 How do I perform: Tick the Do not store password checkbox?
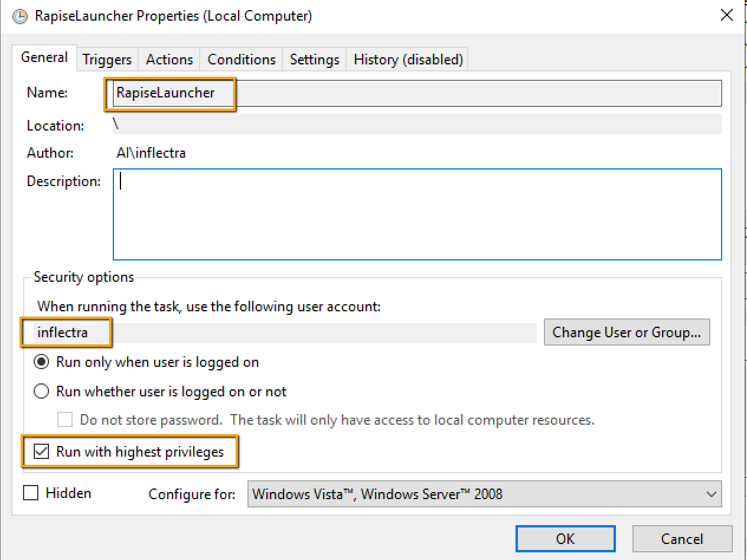[65, 420]
